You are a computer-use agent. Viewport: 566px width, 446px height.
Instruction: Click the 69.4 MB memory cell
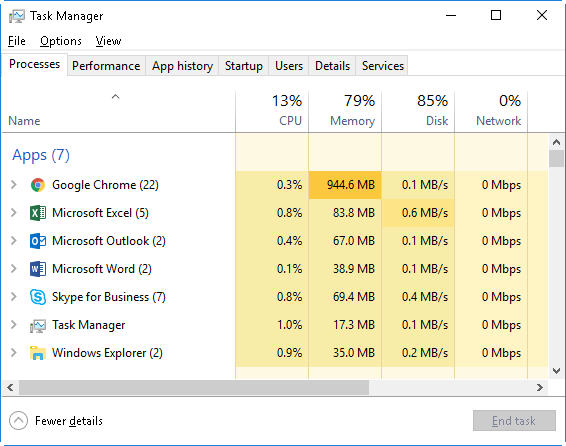coord(345,297)
